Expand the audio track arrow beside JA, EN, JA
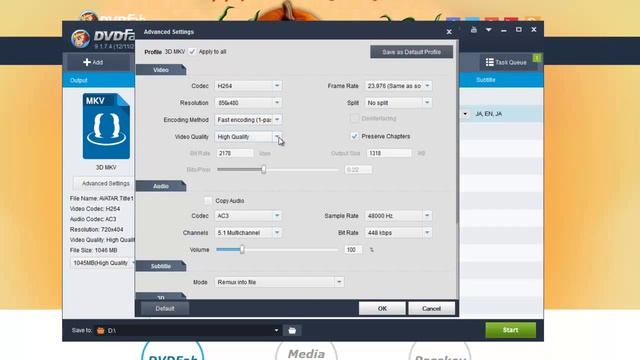This screenshot has width=640, height=360. tap(465, 114)
